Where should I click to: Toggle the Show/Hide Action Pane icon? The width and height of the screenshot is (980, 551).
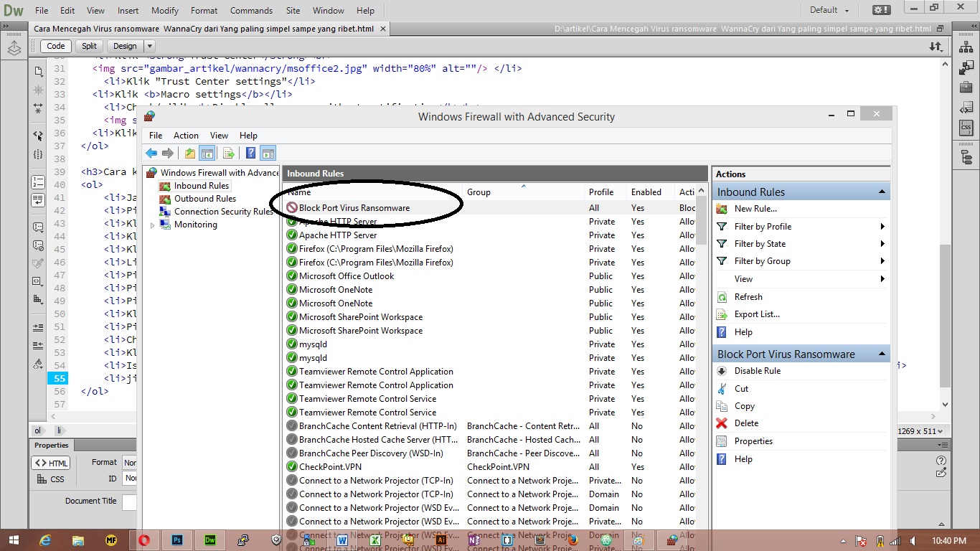coord(268,153)
